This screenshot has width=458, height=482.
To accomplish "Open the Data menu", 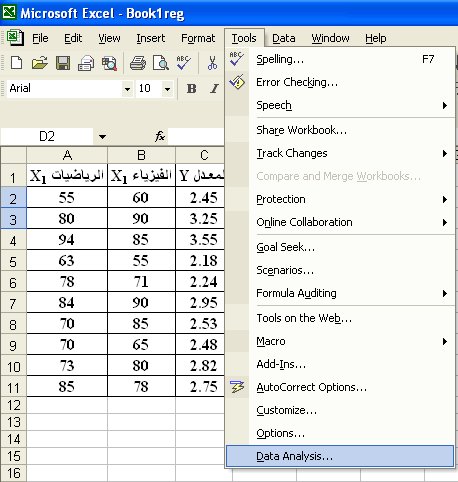I will pyautogui.click(x=284, y=38).
